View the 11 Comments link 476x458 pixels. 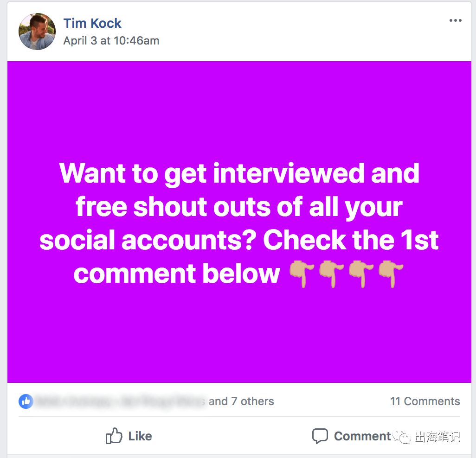coord(425,401)
